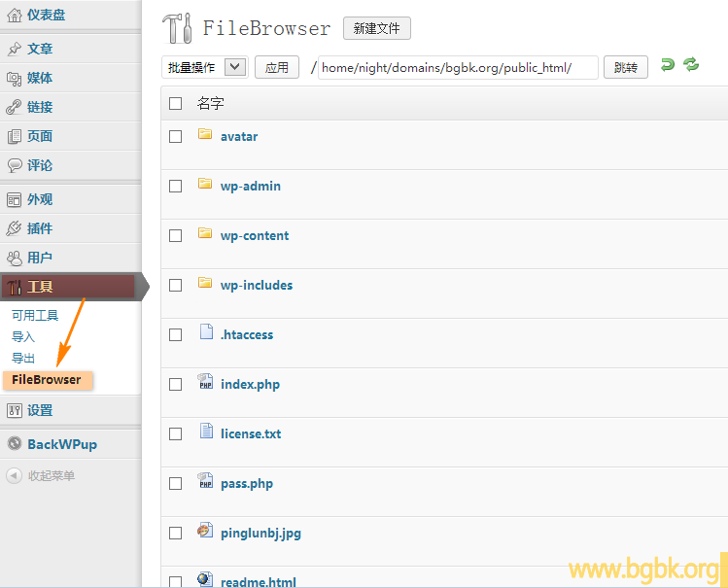This screenshot has width=728, height=588.
Task: Open the wp-includes folder link
Action: click(x=257, y=286)
